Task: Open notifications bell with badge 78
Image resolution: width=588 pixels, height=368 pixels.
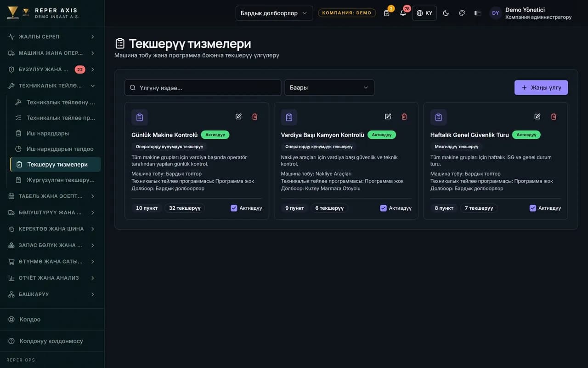Action: [403, 13]
